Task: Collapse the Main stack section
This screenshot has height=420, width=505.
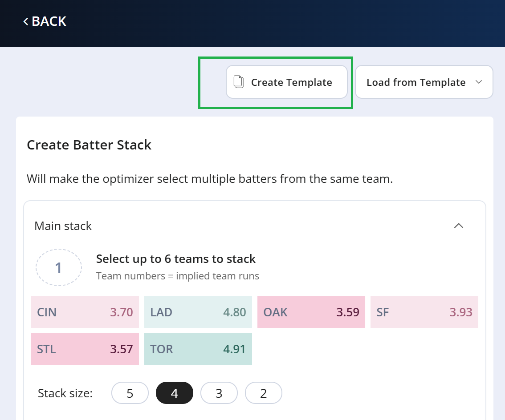Action: (x=459, y=226)
